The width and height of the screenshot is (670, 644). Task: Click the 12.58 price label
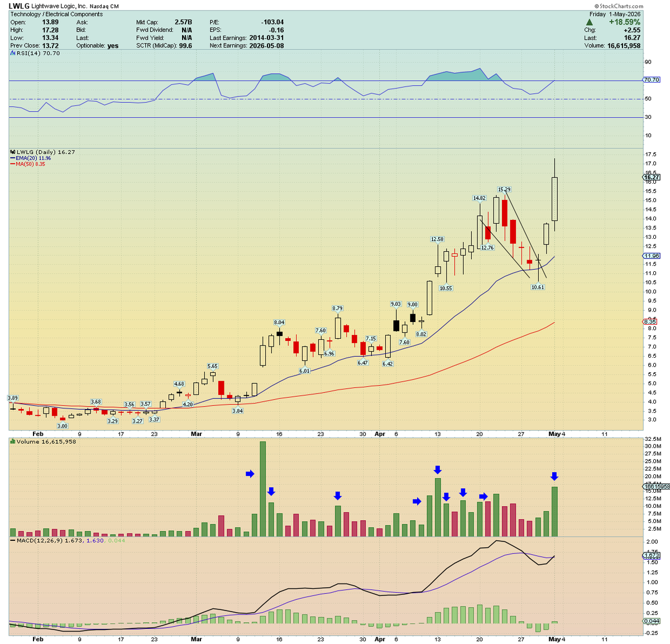click(437, 239)
